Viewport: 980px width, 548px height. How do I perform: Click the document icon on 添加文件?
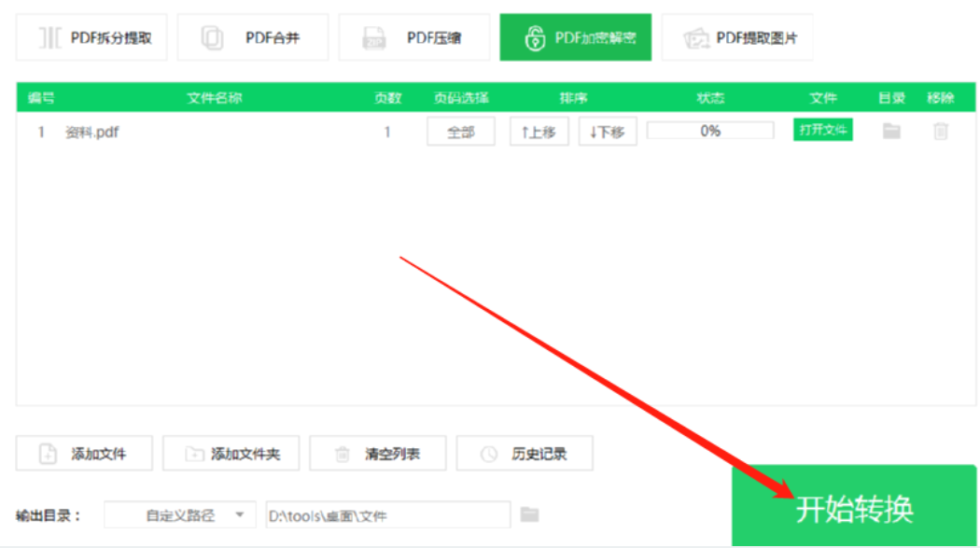click(49, 454)
